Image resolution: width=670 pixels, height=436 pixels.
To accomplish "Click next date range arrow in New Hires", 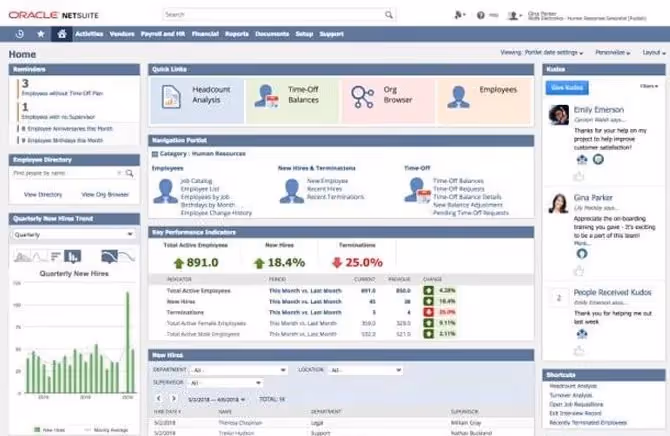I will click(173, 398).
